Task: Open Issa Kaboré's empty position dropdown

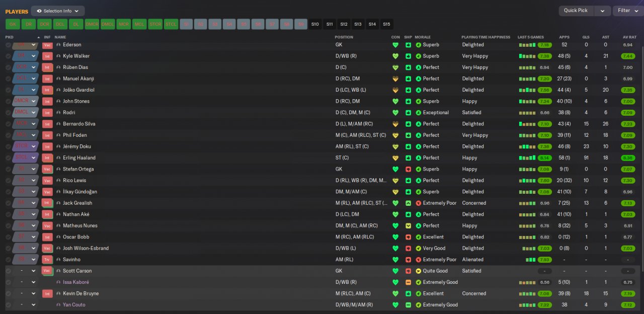Action: point(26,282)
